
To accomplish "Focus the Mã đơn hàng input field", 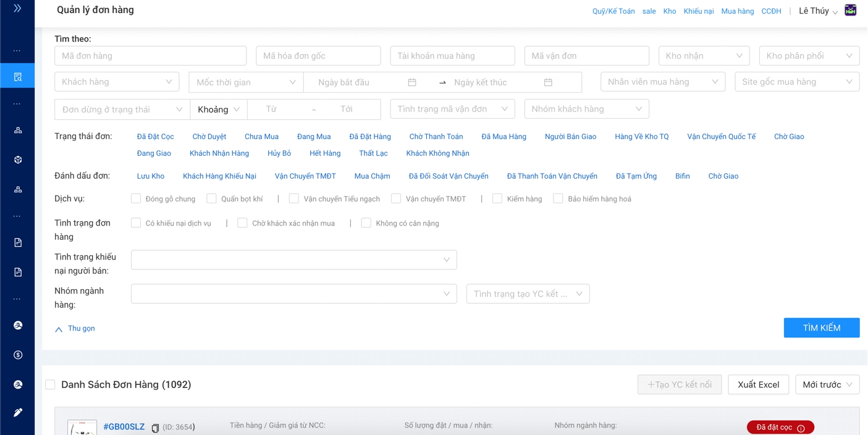I will click(x=150, y=56).
